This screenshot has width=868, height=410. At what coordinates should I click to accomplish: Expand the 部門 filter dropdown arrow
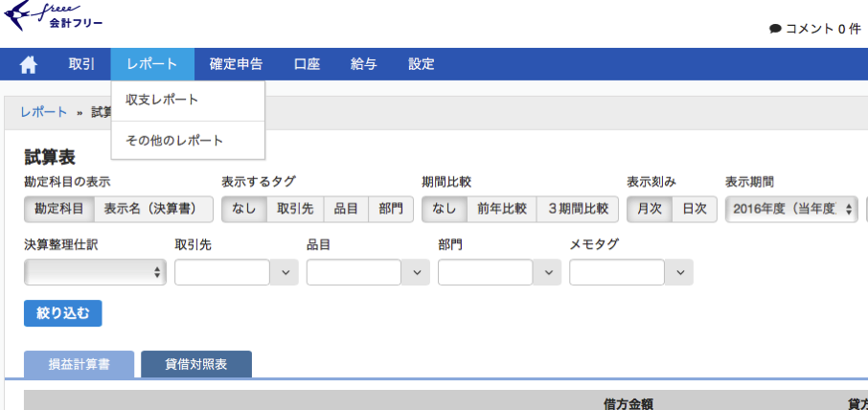tap(547, 272)
